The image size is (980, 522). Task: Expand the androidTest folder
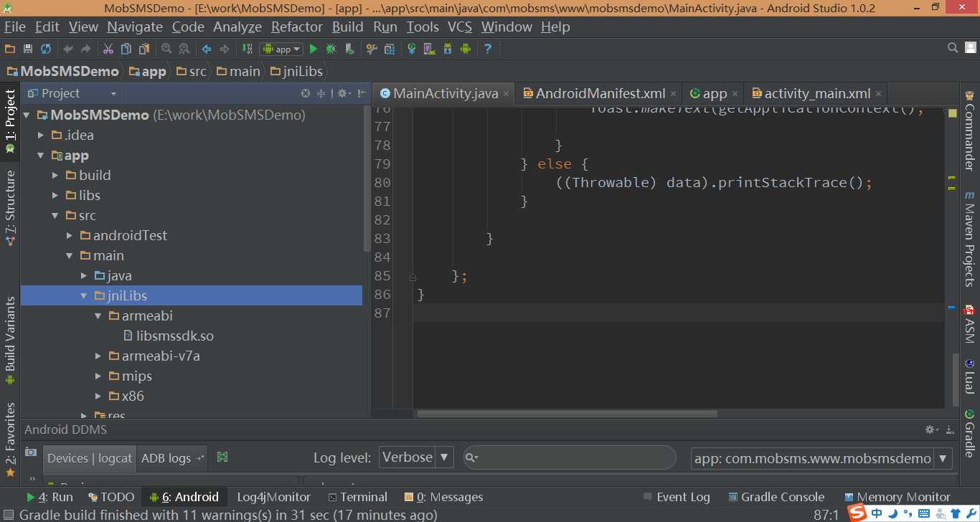[70, 235]
